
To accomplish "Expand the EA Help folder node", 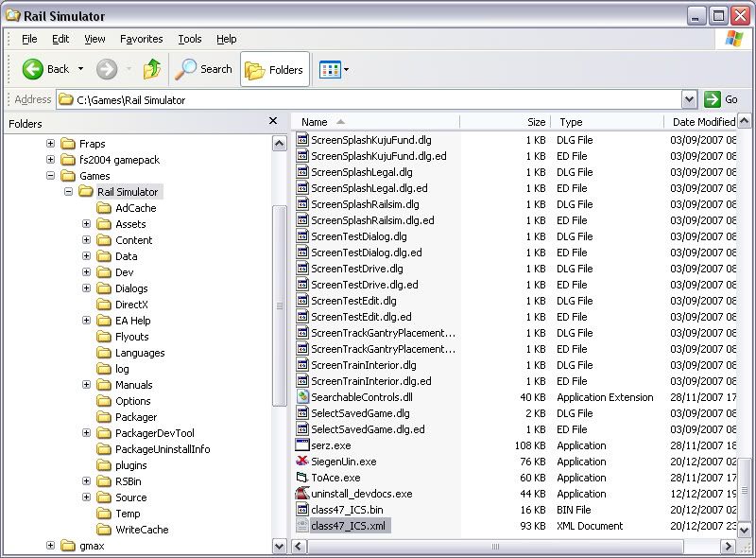I will [x=86, y=320].
